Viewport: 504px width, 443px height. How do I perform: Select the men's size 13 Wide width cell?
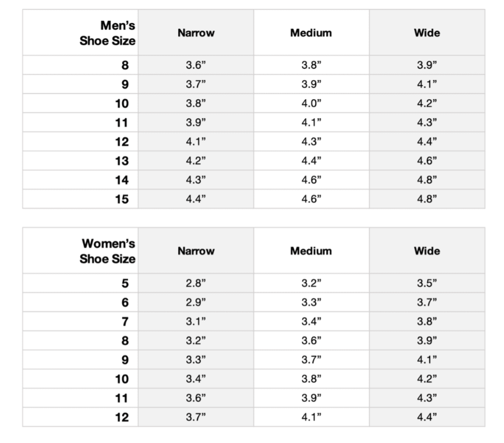[x=427, y=161]
